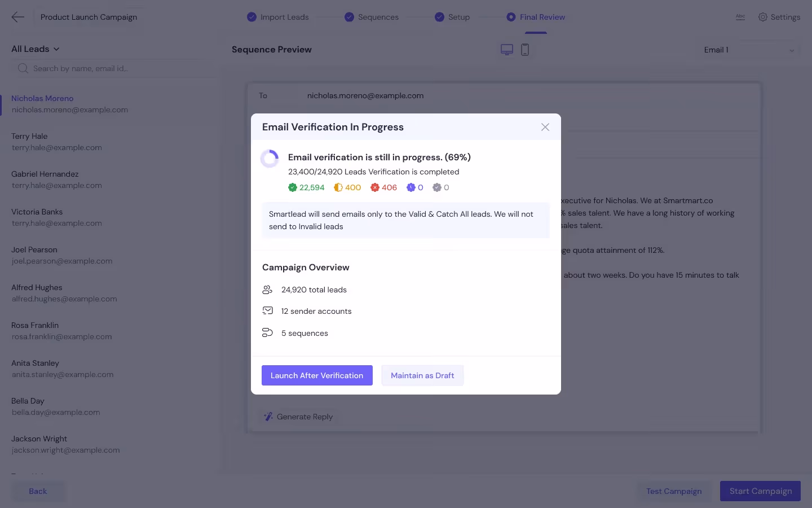The width and height of the screenshot is (812, 508).
Task: Click Maintain as Draft button
Action: click(422, 375)
